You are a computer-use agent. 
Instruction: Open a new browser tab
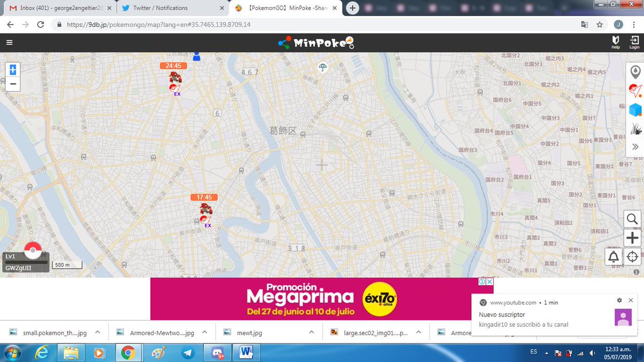click(x=353, y=8)
